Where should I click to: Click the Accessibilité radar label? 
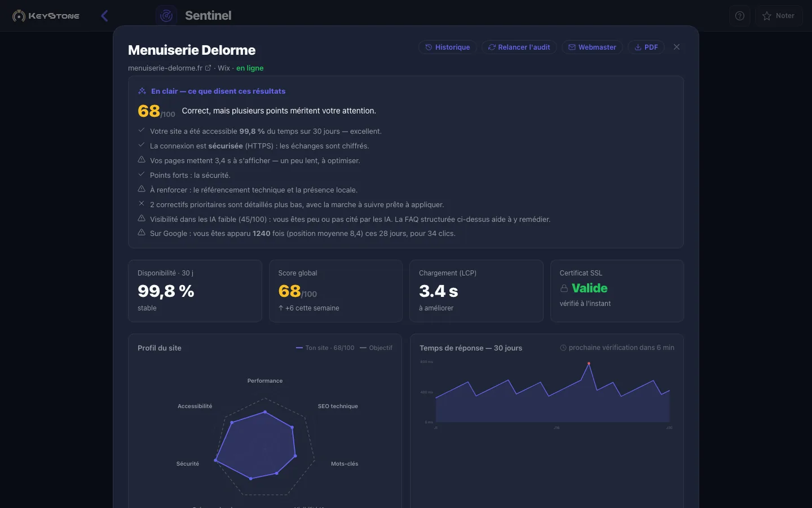pos(195,406)
